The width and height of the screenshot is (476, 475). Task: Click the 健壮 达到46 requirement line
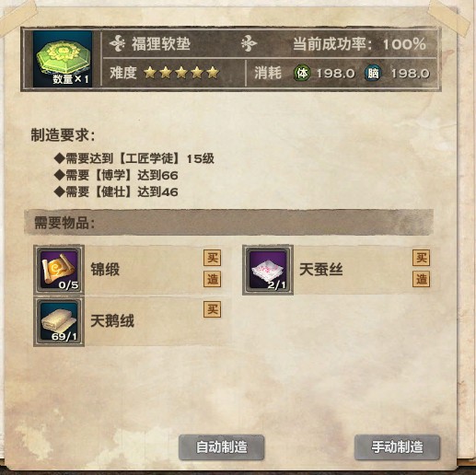116,192
